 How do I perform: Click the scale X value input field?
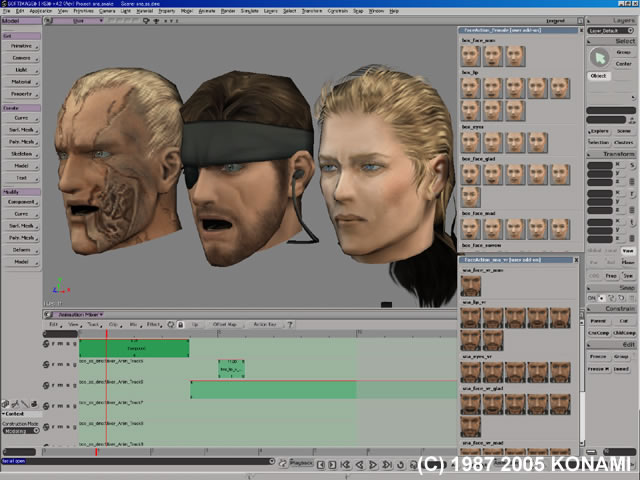(600, 165)
